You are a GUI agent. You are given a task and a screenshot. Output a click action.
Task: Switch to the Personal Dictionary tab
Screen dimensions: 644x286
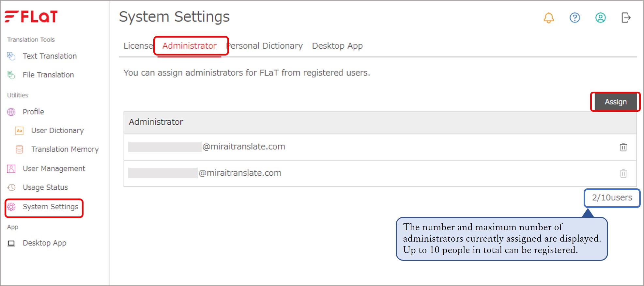[265, 46]
